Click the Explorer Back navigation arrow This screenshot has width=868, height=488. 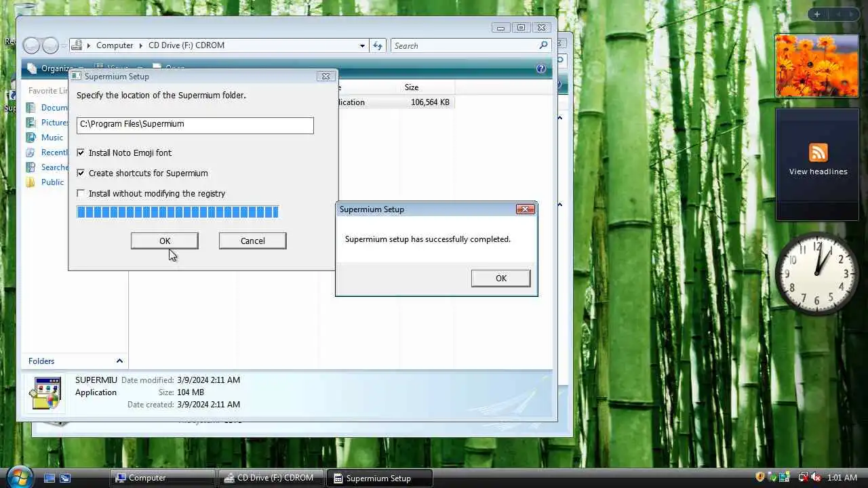point(31,45)
